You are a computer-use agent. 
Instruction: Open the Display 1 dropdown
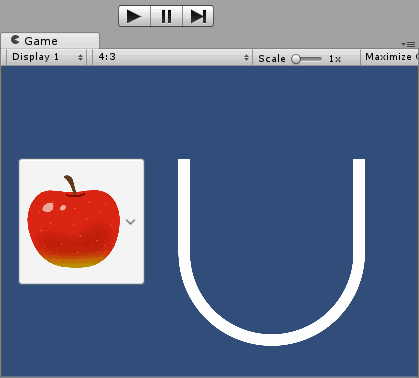click(47, 57)
